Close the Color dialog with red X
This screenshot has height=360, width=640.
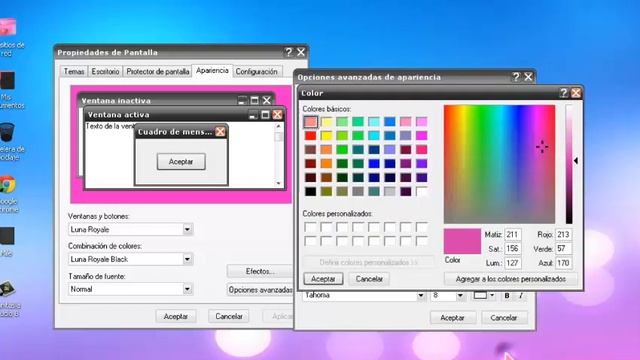point(576,93)
